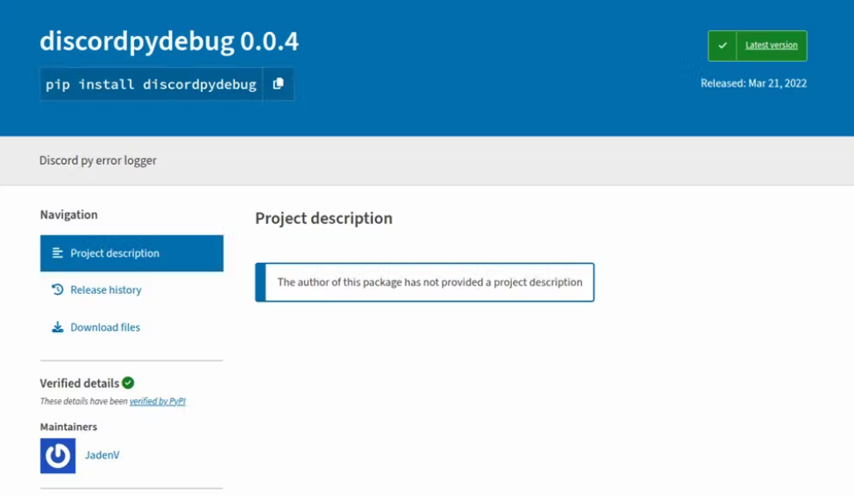This screenshot has height=504, width=854.
Task: Go to the Download files tab
Action: tap(131, 327)
